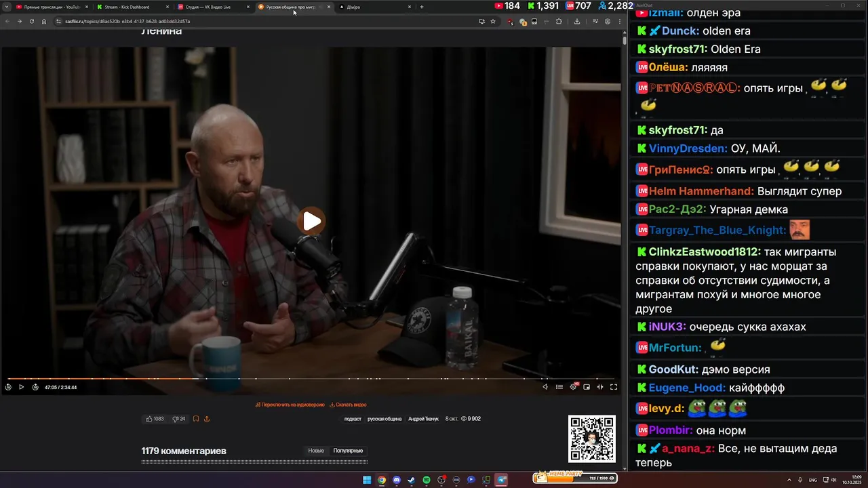The width and height of the screenshot is (868, 488).
Task: Sort comments by Популярные
Action: pos(348,451)
